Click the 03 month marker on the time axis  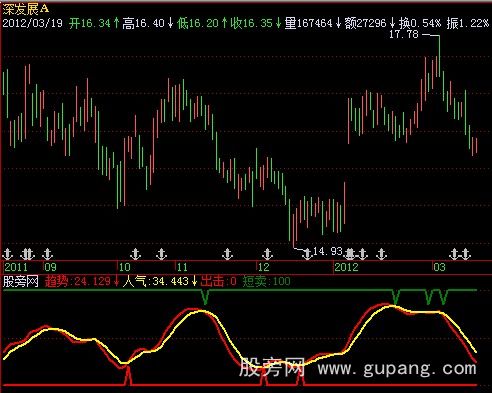click(x=439, y=267)
